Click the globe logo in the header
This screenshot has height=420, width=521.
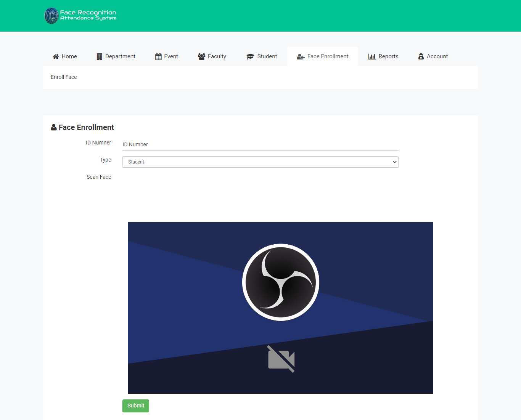51,16
